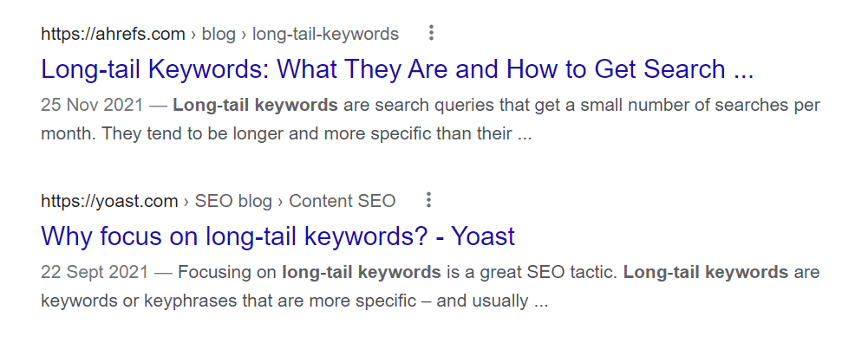Screen dimensions: 868x343
Task: Select the 'blog' breadcrumb in ahrefs result
Action: tap(219, 35)
